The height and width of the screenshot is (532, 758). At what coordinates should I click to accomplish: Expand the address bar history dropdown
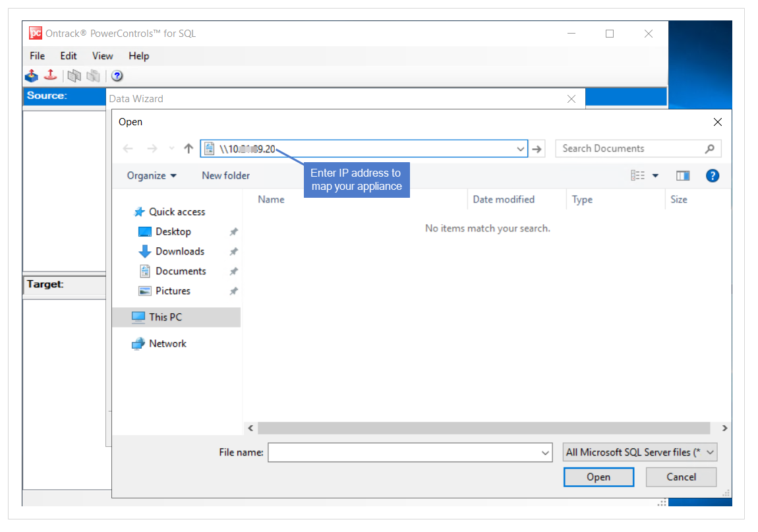click(x=520, y=149)
